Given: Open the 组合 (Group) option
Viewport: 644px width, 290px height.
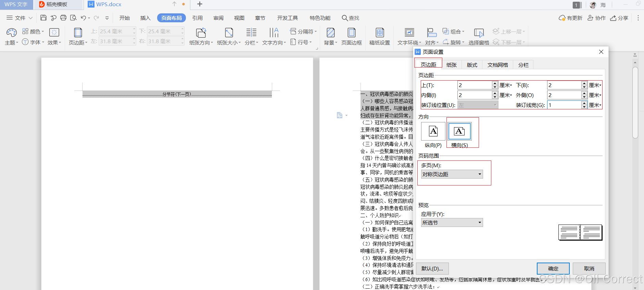Looking at the screenshot, I should point(453,32).
